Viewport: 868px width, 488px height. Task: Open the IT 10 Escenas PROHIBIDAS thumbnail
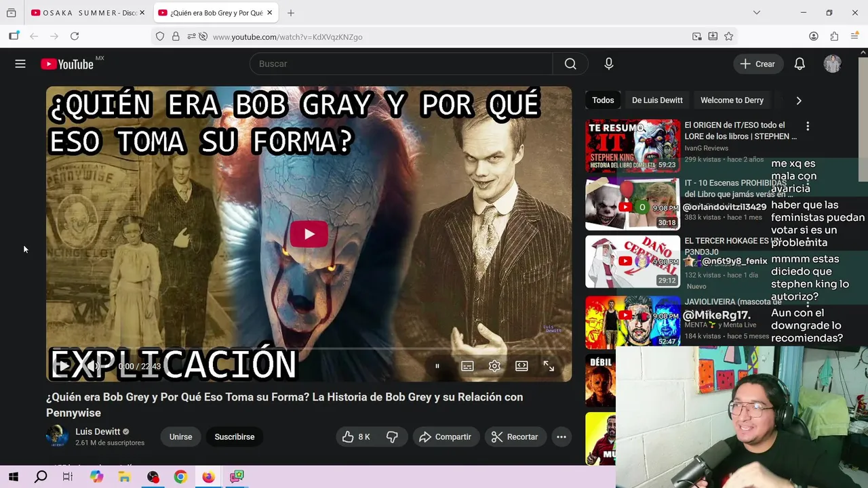633,204
